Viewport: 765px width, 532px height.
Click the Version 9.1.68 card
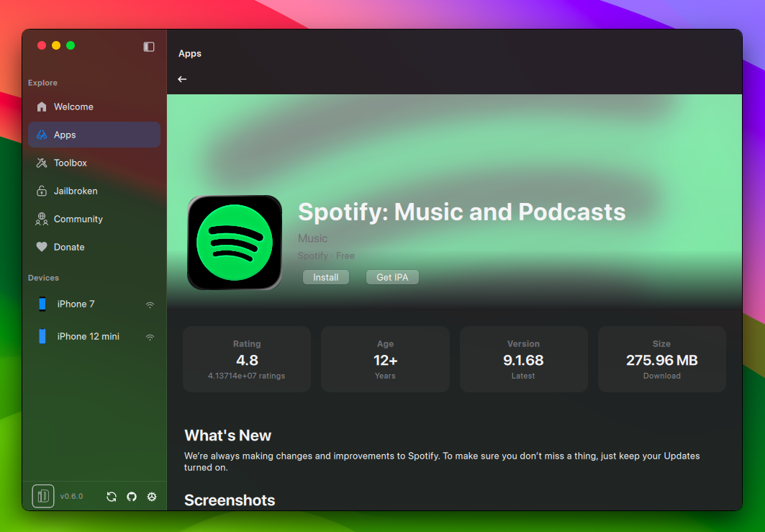[x=523, y=359]
